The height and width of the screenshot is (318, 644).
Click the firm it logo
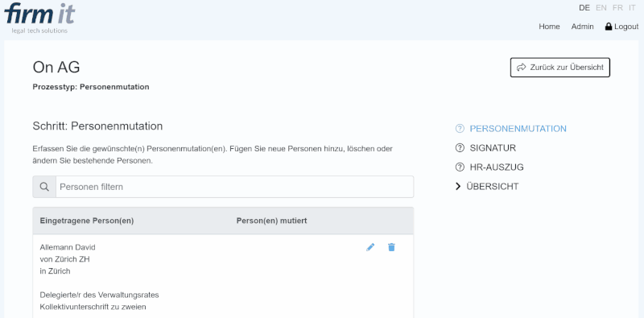[39, 18]
